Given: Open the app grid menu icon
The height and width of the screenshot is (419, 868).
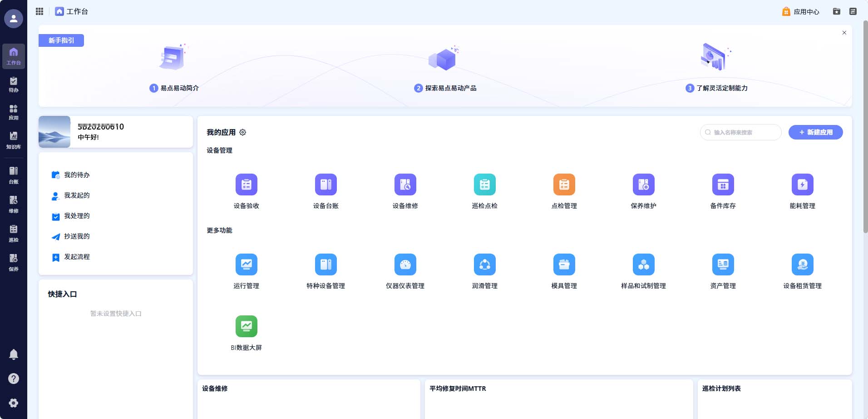Looking at the screenshot, I should click(x=39, y=11).
